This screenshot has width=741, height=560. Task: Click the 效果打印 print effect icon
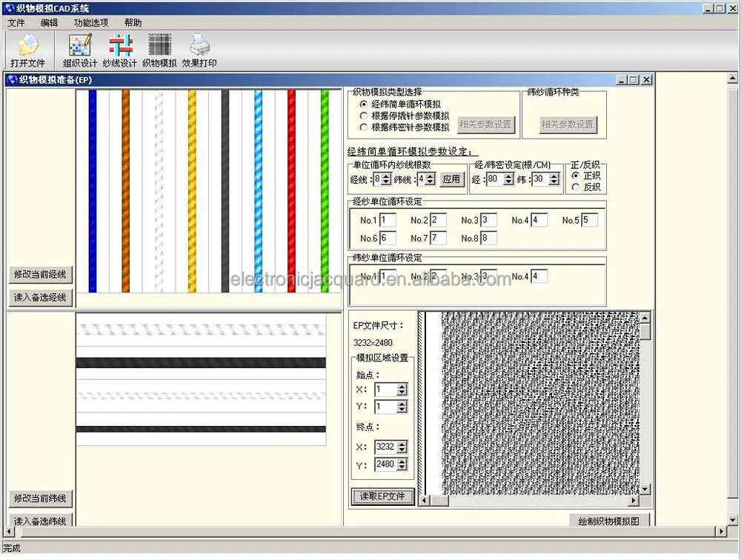(x=199, y=50)
